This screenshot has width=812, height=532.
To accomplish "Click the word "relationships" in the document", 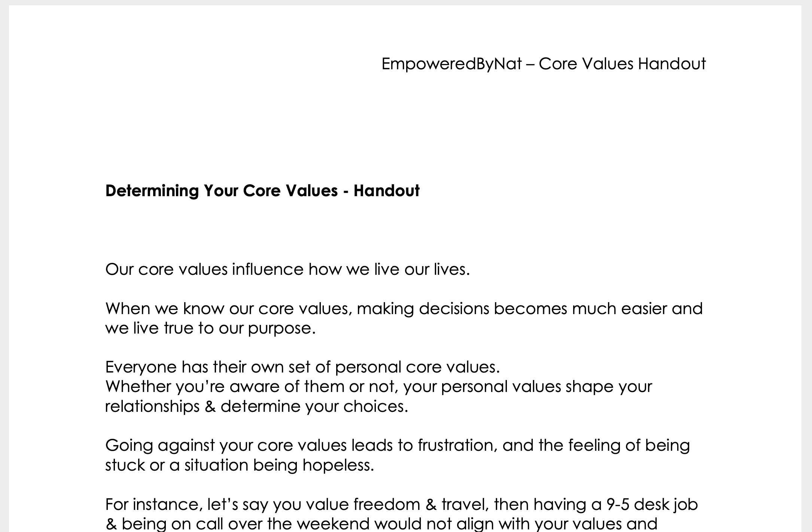I will [x=152, y=407].
